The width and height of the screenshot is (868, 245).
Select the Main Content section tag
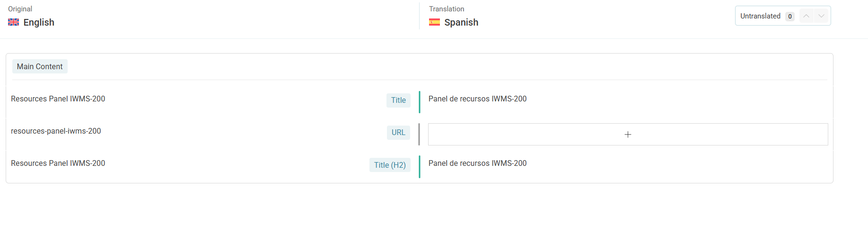point(40,67)
